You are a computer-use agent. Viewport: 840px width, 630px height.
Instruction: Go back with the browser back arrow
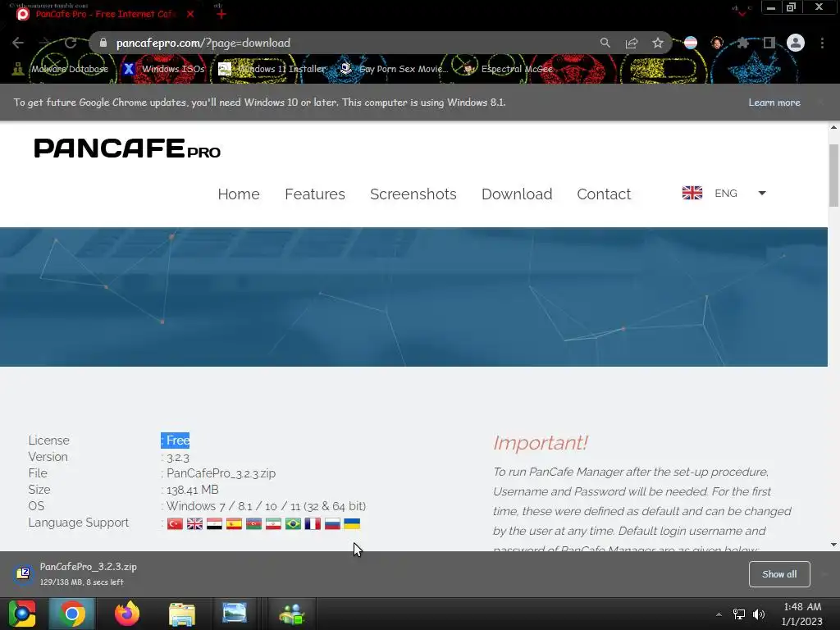(18, 43)
